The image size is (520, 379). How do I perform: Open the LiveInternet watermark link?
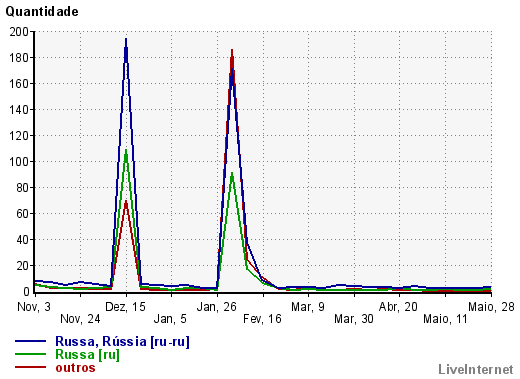[476, 369]
